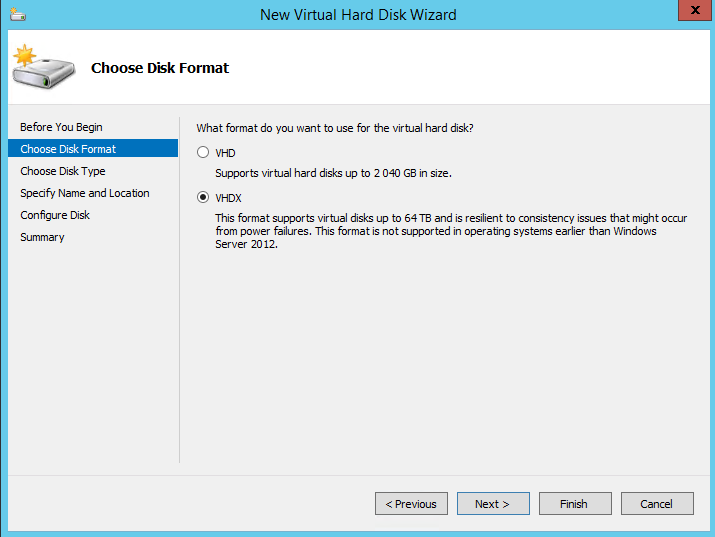Click the "What format do you want" question
The image size is (715, 537).
tap(334, 128)
